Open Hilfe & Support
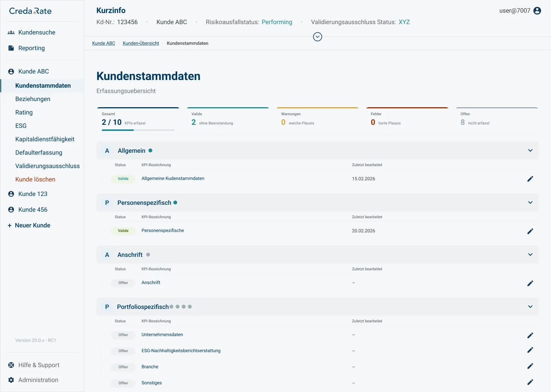551x392 pixels. click(x=39, y=365)
